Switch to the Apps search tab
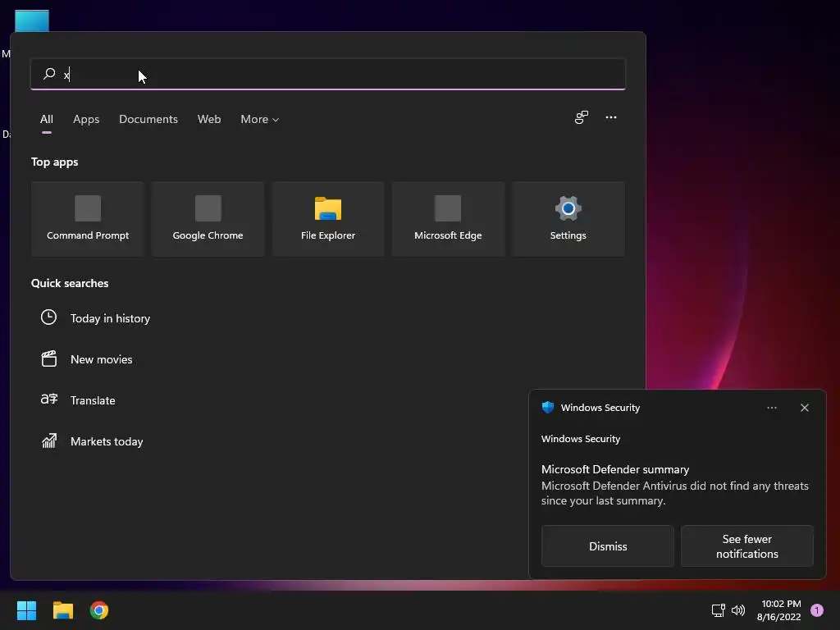The width and height of the screenshot is (840, 630). (86, 120)
